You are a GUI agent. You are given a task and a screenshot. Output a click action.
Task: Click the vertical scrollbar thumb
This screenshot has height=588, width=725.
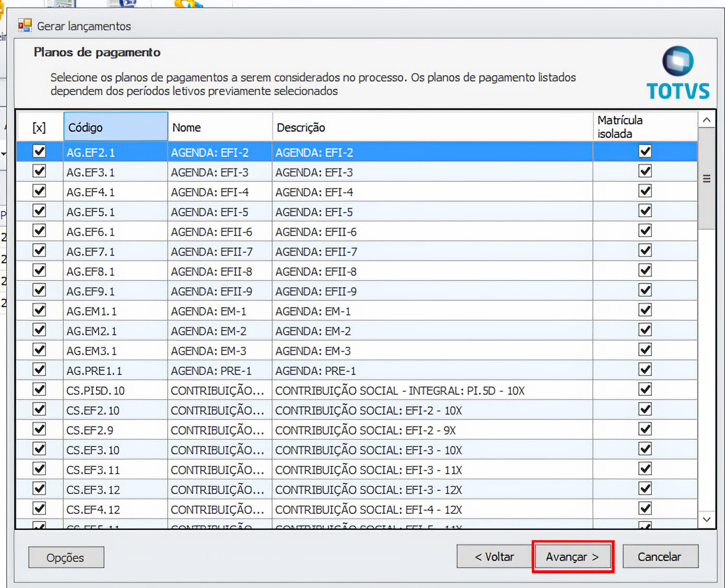click(x=706, y=179)
